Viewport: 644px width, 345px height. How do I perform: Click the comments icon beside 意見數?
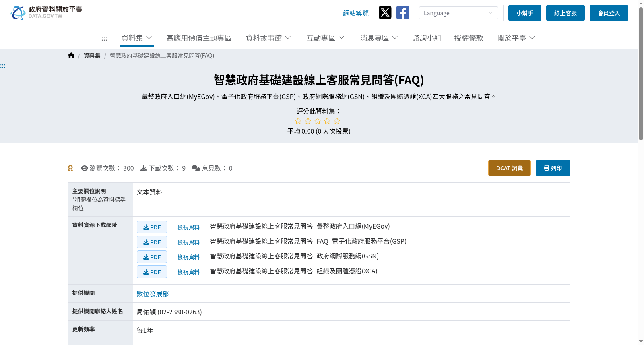click(196, 168)
